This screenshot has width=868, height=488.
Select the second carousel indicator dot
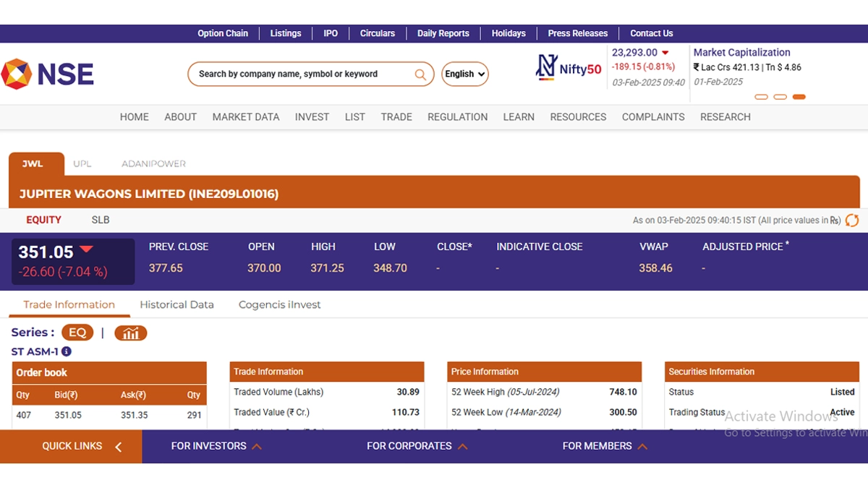[780, 97]
